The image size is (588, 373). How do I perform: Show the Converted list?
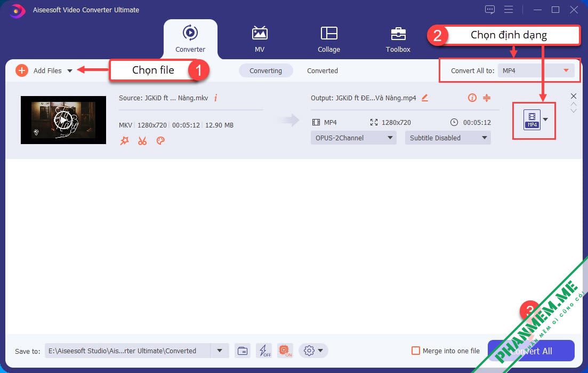[323, 70]
